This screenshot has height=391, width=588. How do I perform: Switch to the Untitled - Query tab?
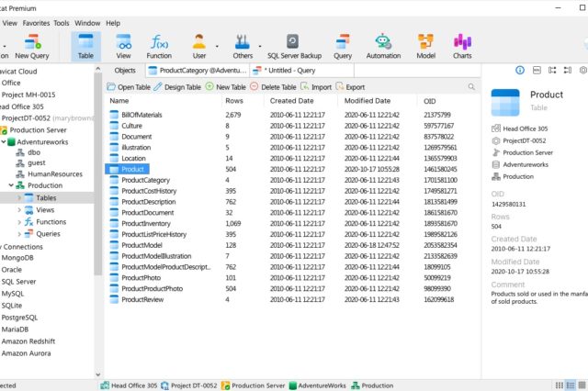point(301,71)
